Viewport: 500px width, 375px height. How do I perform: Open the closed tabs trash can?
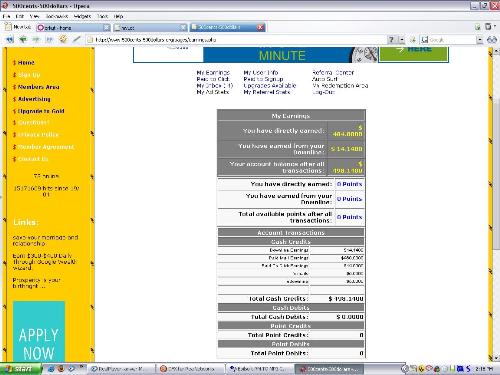pos(488,27)
